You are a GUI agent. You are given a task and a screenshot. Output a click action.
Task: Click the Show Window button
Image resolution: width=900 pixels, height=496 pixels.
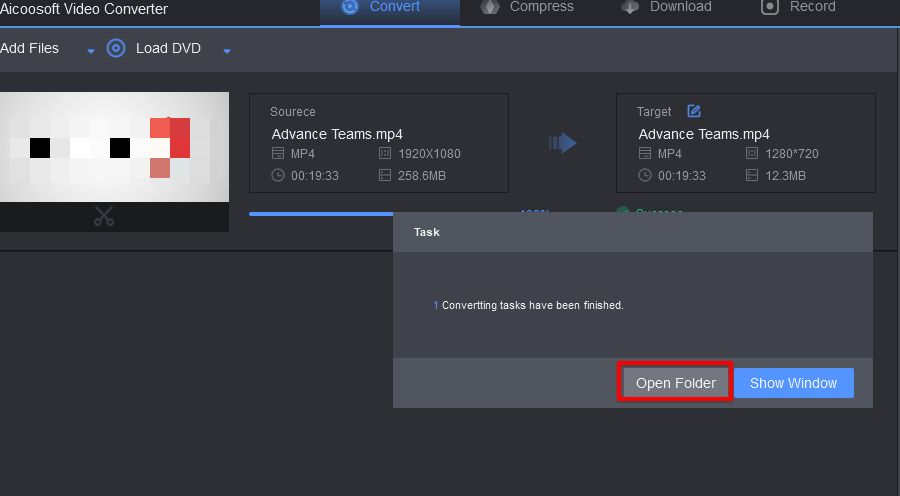[x=793, y=383]
